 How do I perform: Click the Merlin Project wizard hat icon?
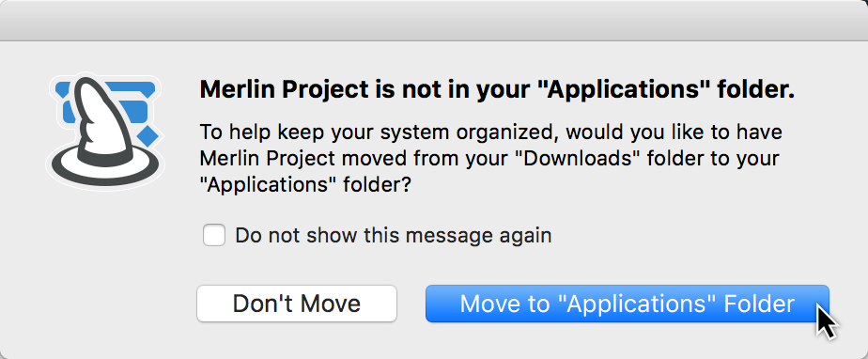tap(105, 132)
